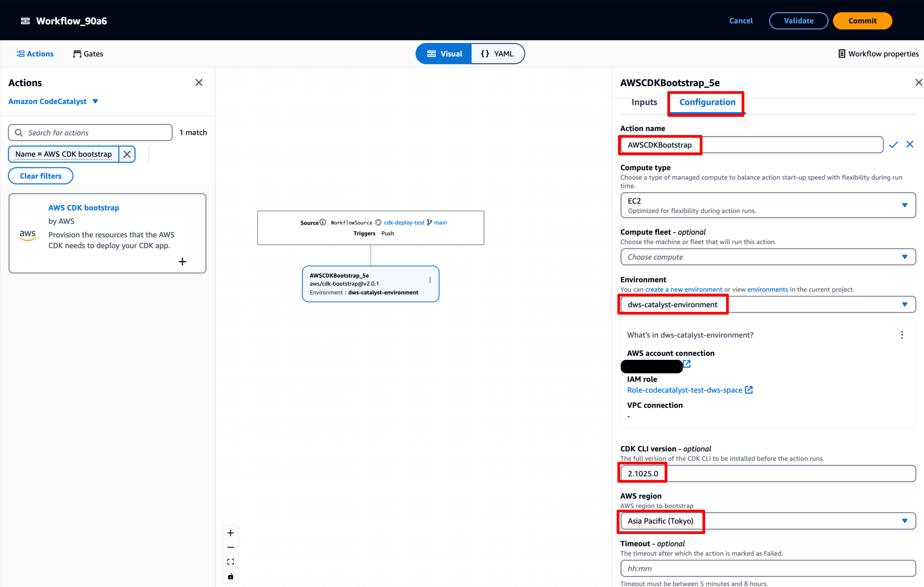Click the Action name input field
Image resolution: width=924 pixels, height=587 pixels.
point(752,144)
